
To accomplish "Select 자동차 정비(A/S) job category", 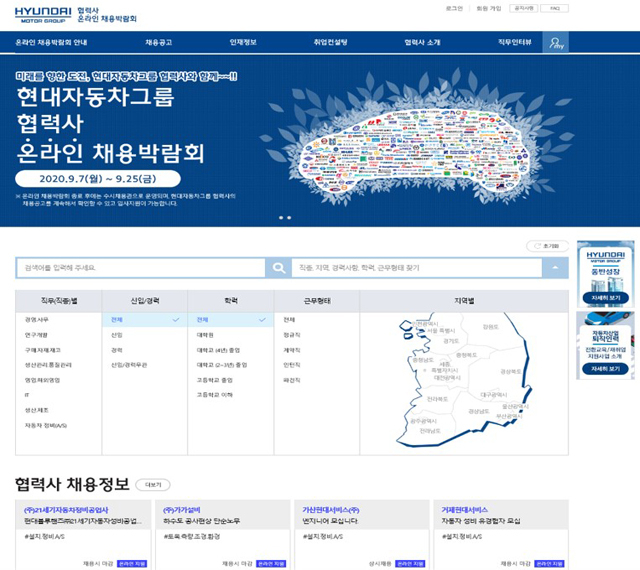I will (x=46, y=425).
